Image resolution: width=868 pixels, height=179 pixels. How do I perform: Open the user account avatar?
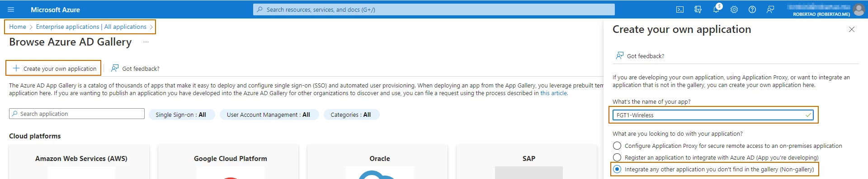tap(859, 9)
